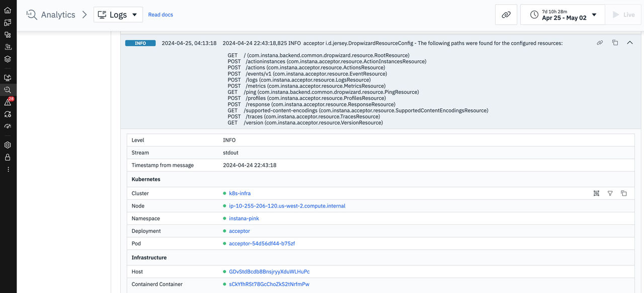
Task: Open the stacked layers icon in the sidebar
Action: pos(8,59)
